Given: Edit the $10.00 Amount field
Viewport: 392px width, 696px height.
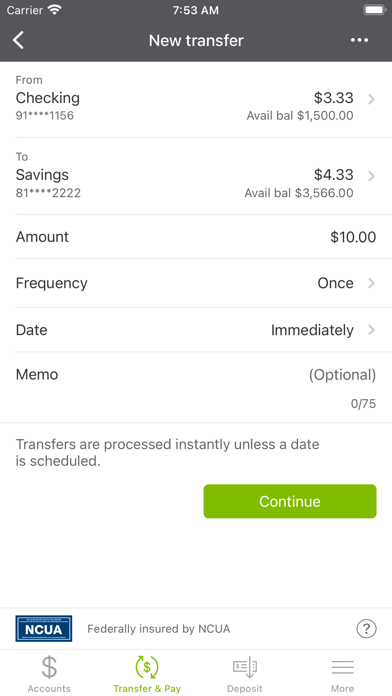Looking at the screenshot, I should click(x=196, y=237).
